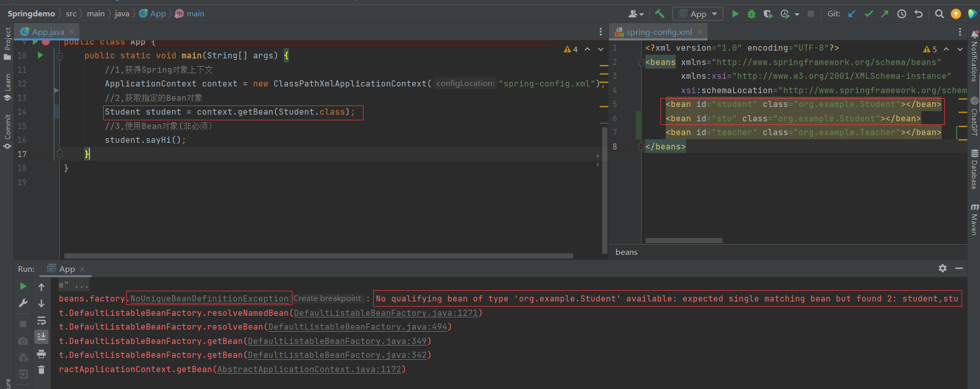
Task: Open the Project tool window
Action: [7, 44]
